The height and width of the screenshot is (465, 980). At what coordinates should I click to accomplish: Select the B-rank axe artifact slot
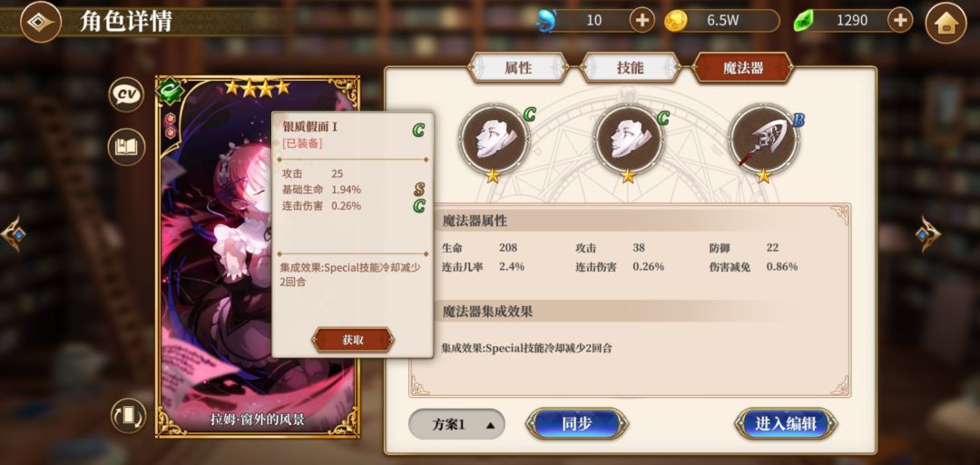pos(763,140)
